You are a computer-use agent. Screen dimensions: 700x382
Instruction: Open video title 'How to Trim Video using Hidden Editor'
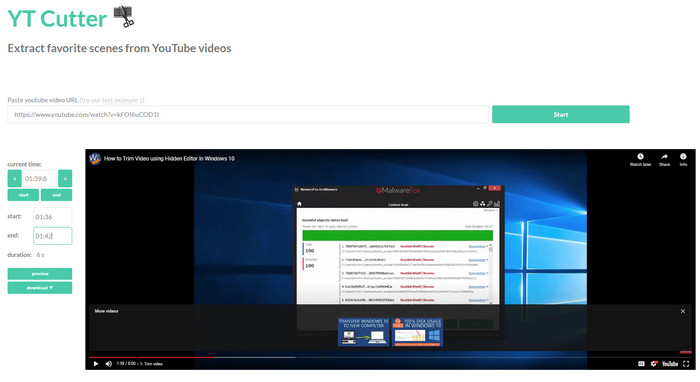coord(169,158)
